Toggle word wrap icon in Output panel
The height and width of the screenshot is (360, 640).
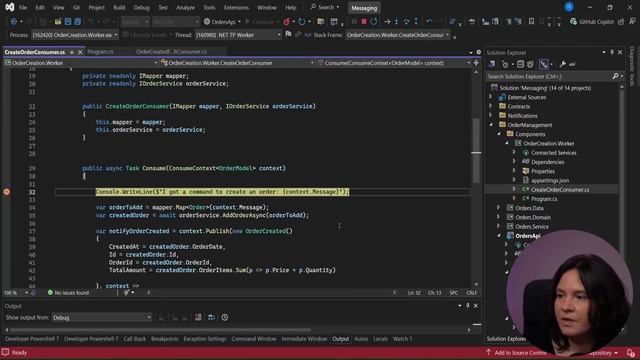(211, 317)
